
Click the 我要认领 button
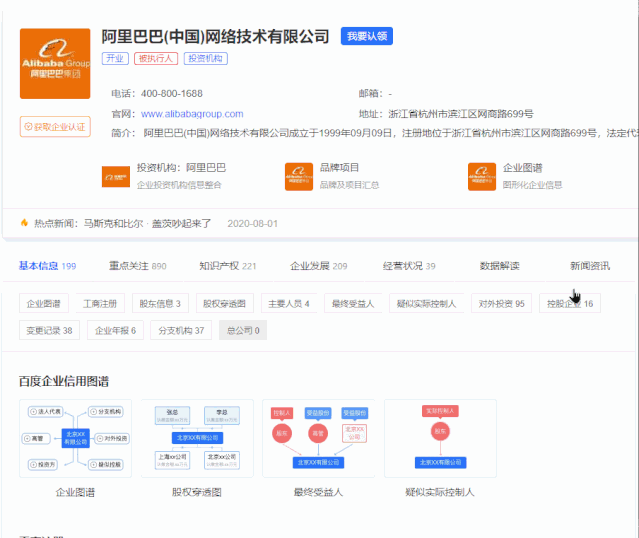pos(367,36)
